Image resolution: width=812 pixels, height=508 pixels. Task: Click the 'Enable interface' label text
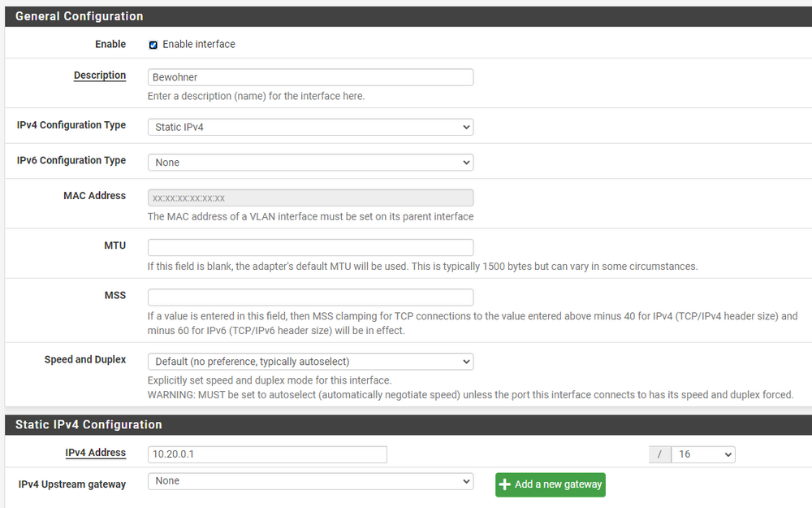199,45
